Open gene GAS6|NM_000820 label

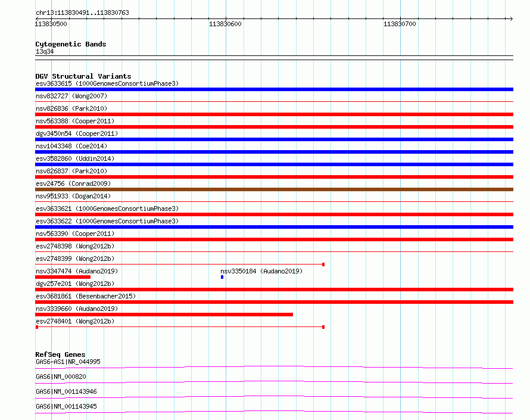[x=61, y=377]
